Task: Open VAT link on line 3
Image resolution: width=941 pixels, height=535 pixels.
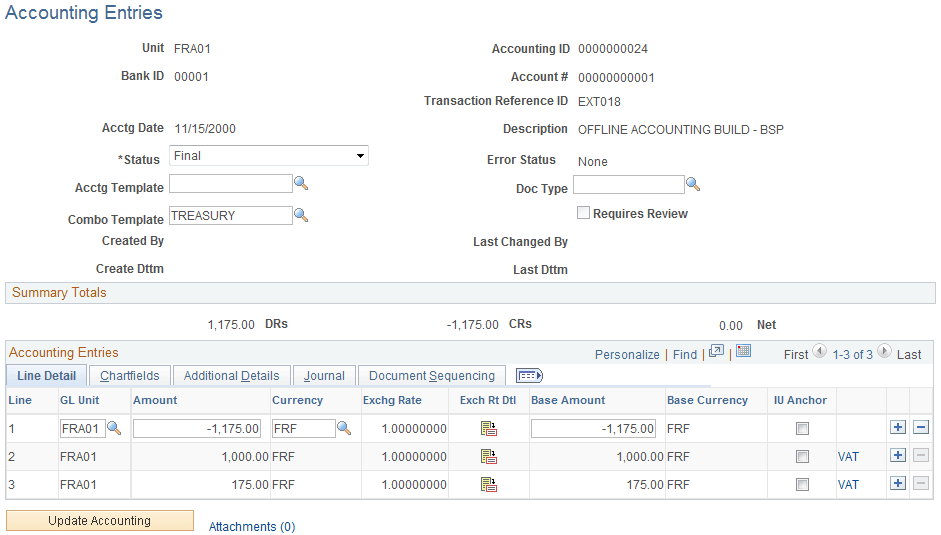Action: [x=848, y=485]
